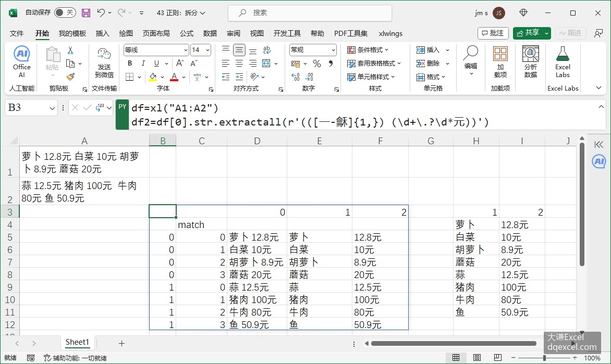This screenshot has width=611, height=364.
Task: Open the Delete cells dropdown
Action: point(447,63)
